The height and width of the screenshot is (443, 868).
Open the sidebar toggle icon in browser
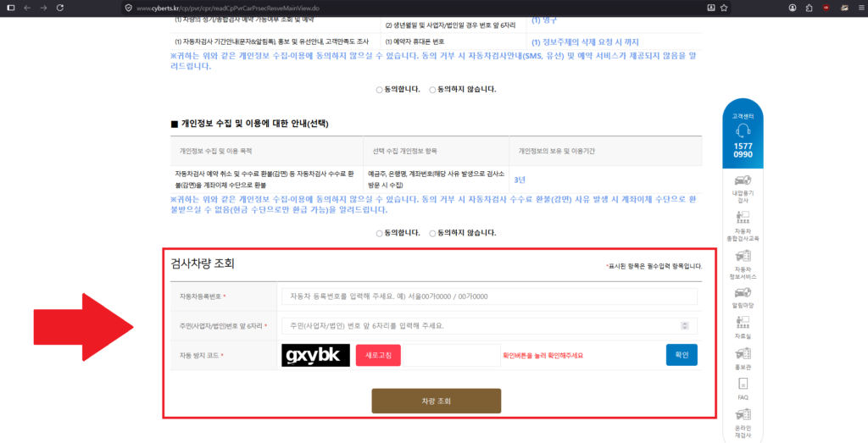tap(10, 8)
